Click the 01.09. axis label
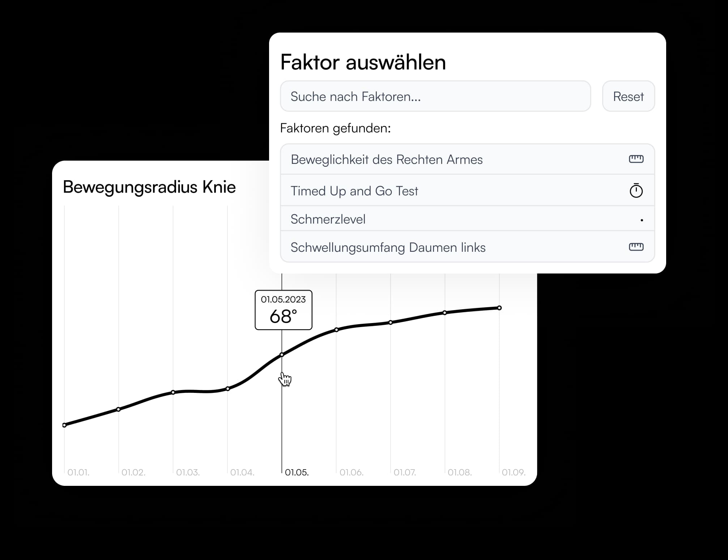Screen dimensions: 728x560 [514, 472]
